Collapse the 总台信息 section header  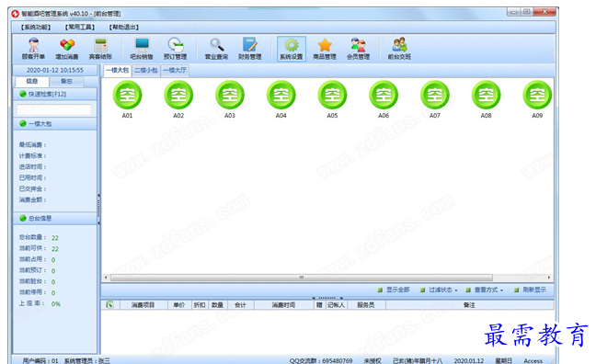click(55, 219)
